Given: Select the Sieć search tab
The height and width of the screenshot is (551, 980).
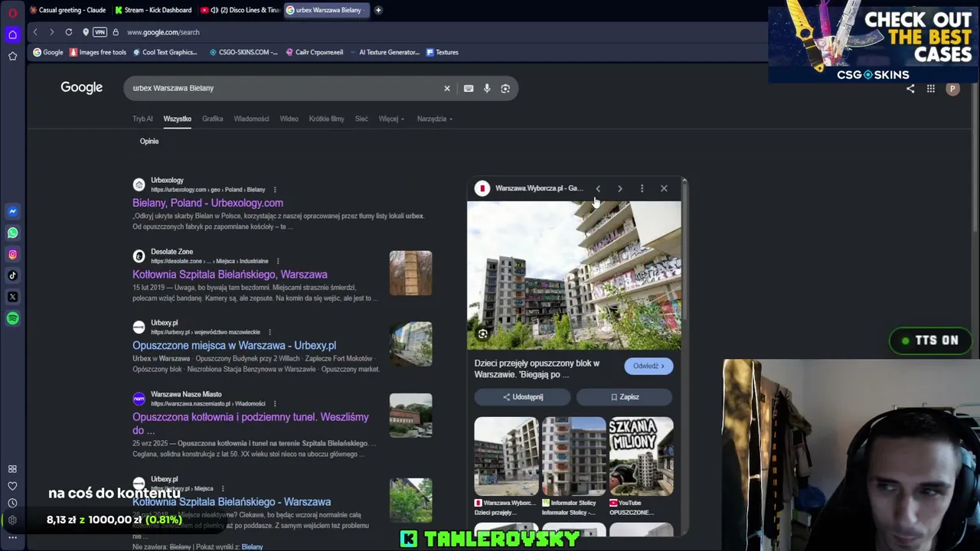Looking at the screenshot, I should pos(361,119).
